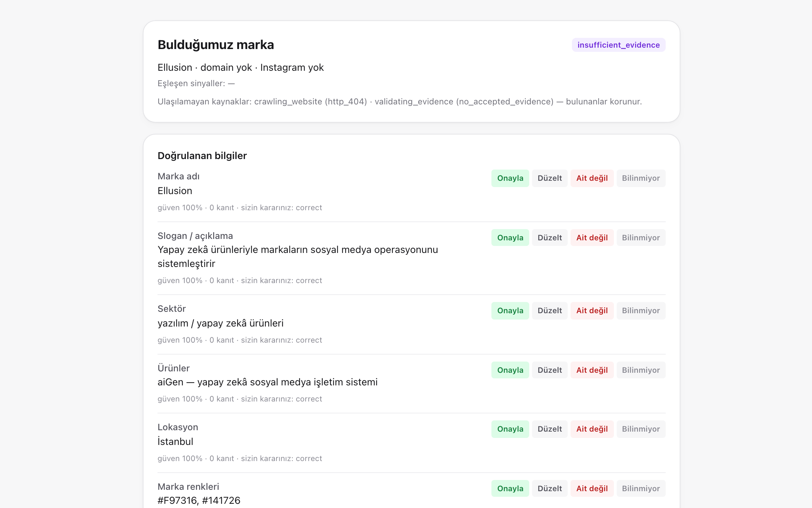The image size is (812, 508).
Task: Click Düzelt for the Marka adı row
Action: pyautogui.click(x=549, y=178)
